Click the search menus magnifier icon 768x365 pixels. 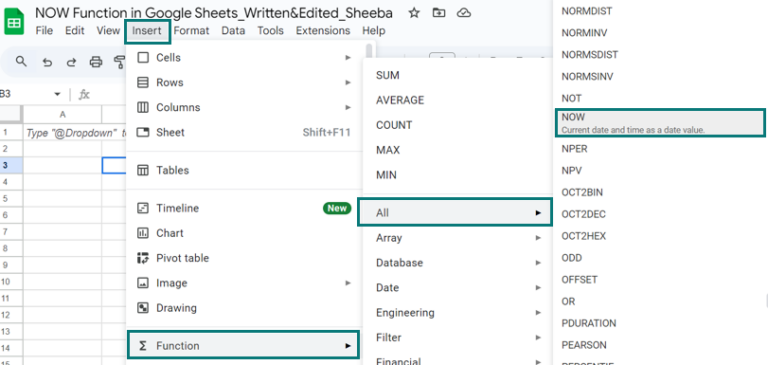tap(21, 62)
